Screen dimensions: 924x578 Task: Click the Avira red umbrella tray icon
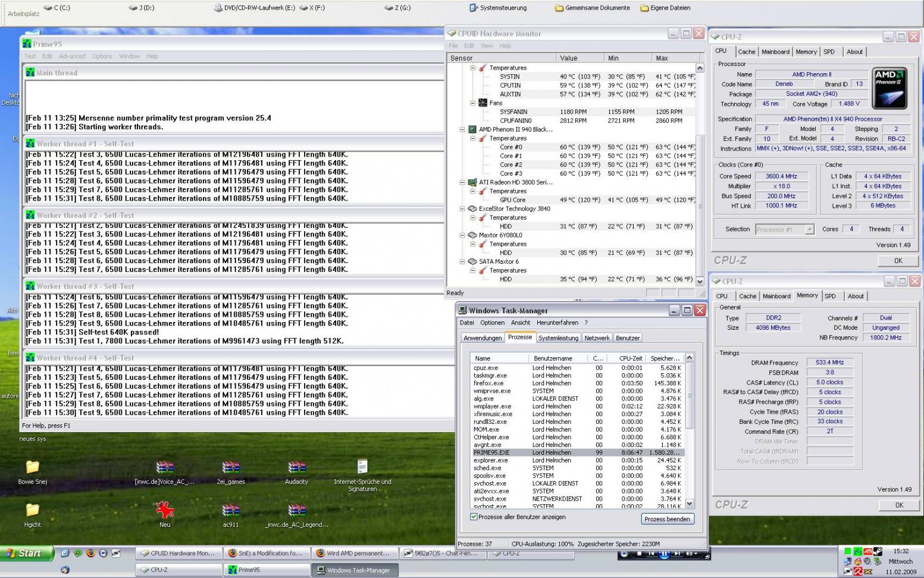click(x=857, y=571)
